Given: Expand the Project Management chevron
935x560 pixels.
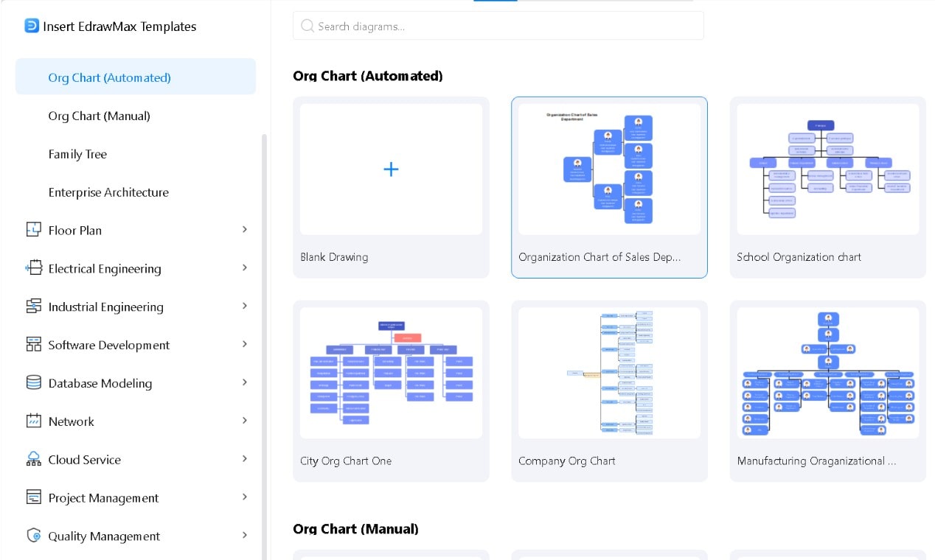Looking at the screenshot, I should 245,497.
